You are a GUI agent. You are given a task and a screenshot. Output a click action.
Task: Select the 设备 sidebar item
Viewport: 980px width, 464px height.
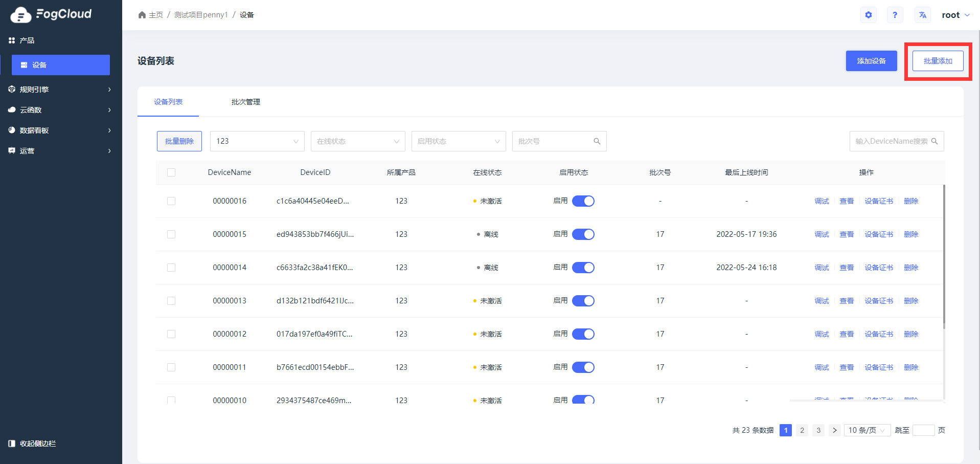click(61, 65)
